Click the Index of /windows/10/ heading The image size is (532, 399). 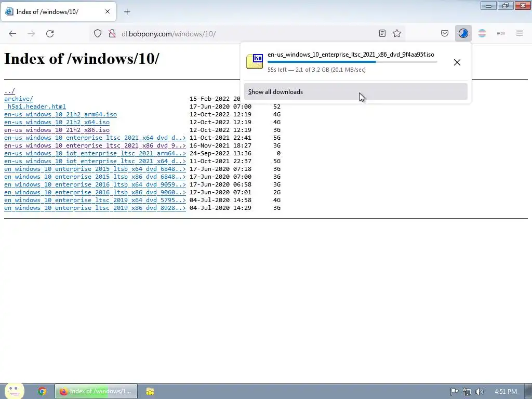(x=82, y=59)
